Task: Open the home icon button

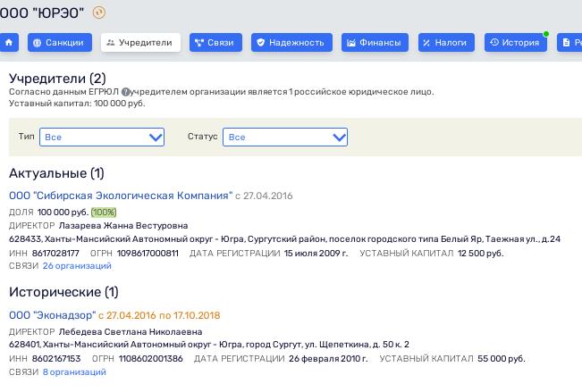Action: tap(9, 43)
